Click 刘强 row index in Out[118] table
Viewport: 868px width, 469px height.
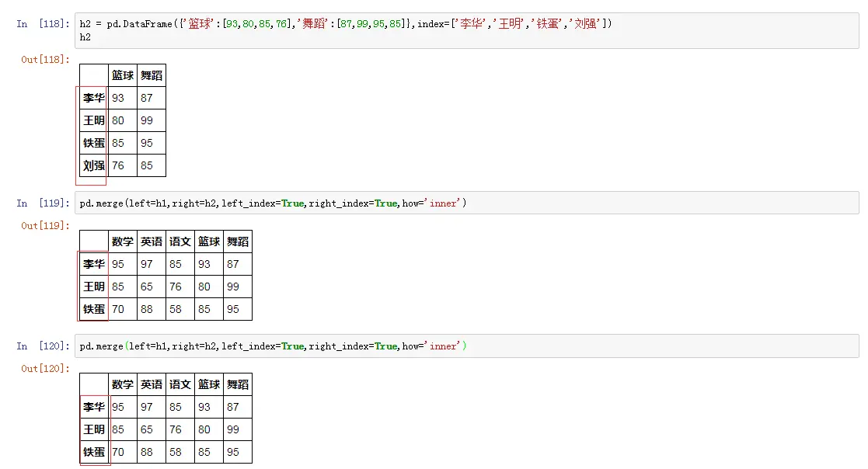click(x=93, y=165)
